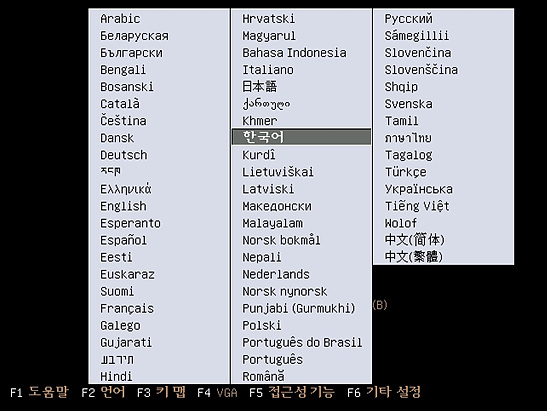Pick the Hebrew עברית entry
547x411 pixels.
[117, 360]
